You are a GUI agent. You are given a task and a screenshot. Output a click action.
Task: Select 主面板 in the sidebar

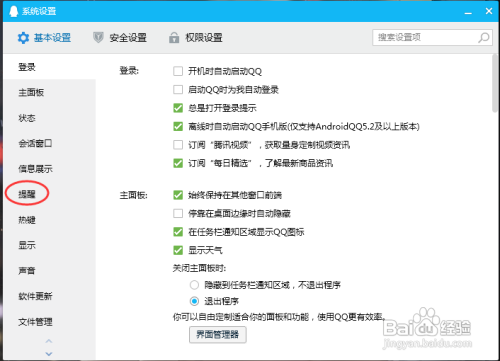[49, 92]
